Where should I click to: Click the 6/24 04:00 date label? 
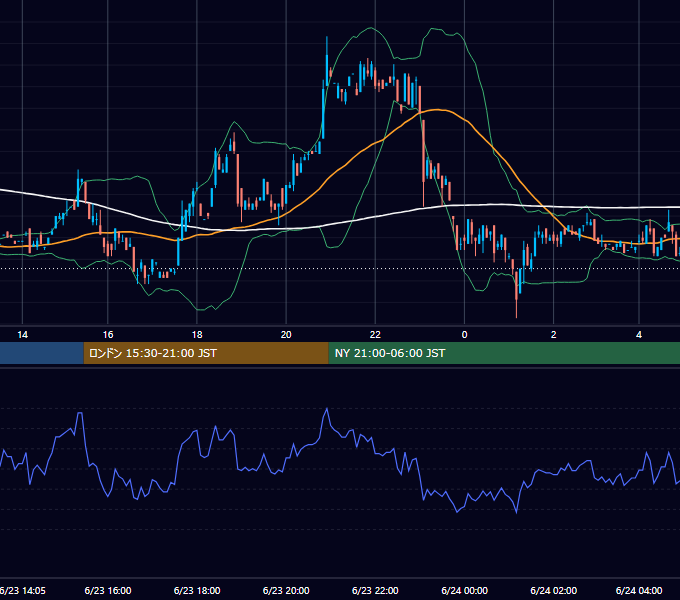click(x=639, y=590)
